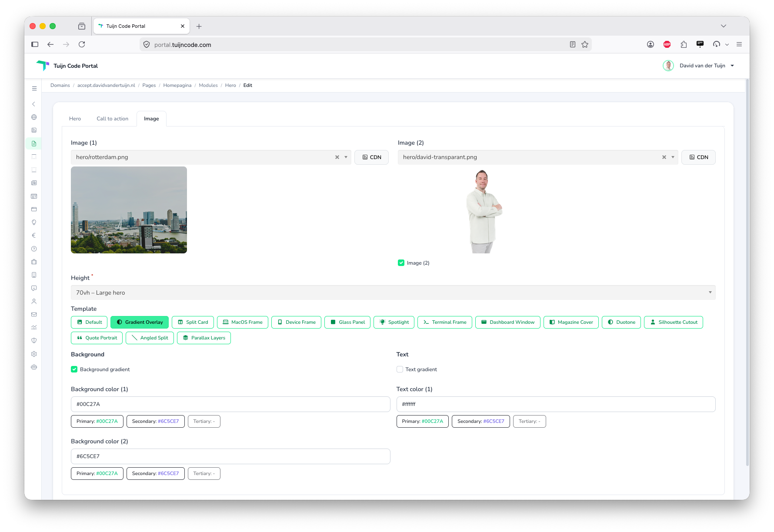Screen dimensions: 774x532
Task: Click the CDN button for Image (2)
Action: [x=698, y=157]
